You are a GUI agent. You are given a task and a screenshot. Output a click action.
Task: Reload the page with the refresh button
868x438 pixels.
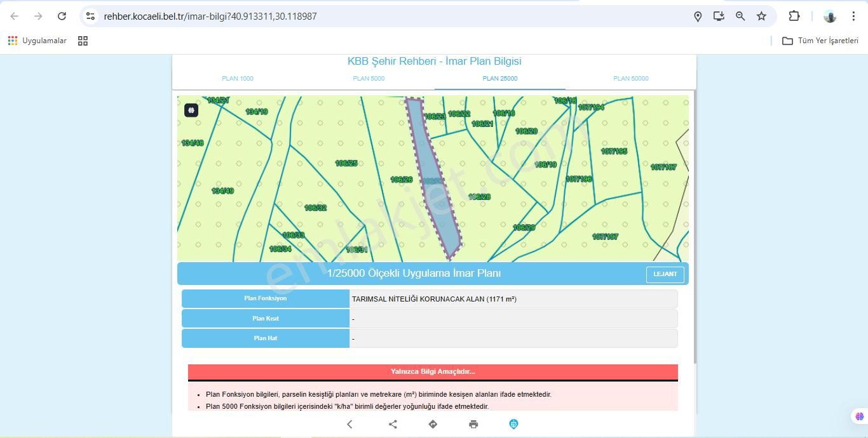(x=62, y=17)
